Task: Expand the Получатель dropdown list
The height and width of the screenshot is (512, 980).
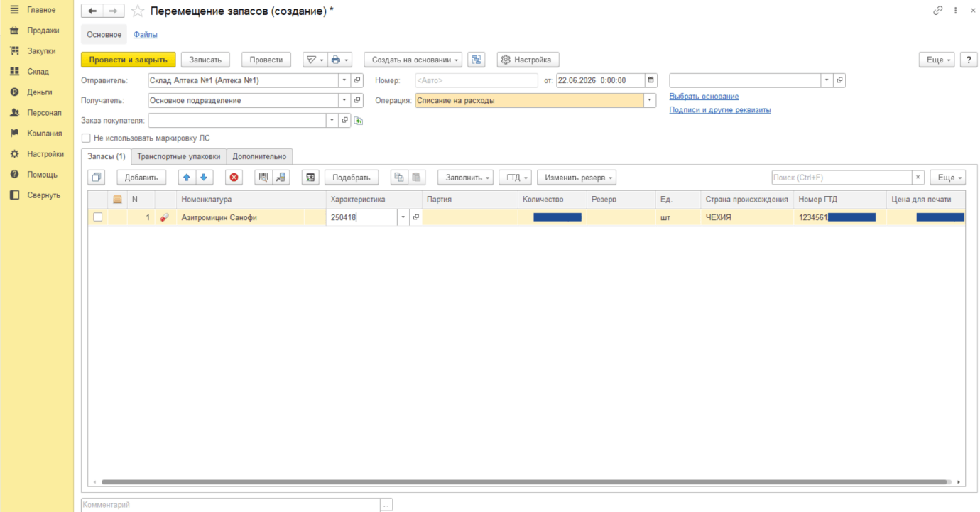Action: (x=344, y=100)
